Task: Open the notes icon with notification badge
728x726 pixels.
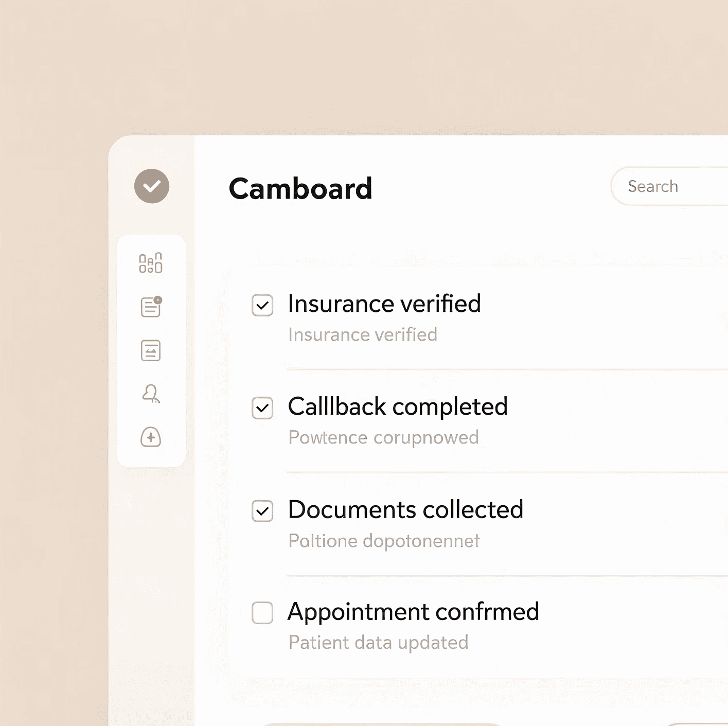Action: [151, 307]
